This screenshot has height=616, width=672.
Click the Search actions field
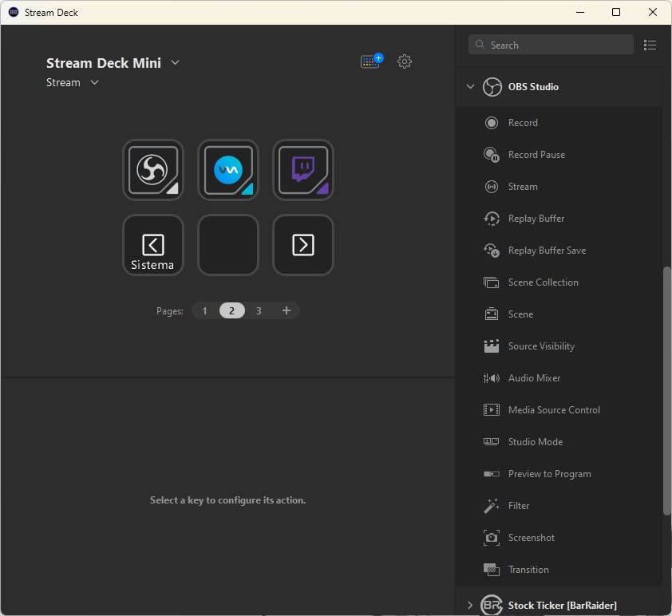(551, 45)
